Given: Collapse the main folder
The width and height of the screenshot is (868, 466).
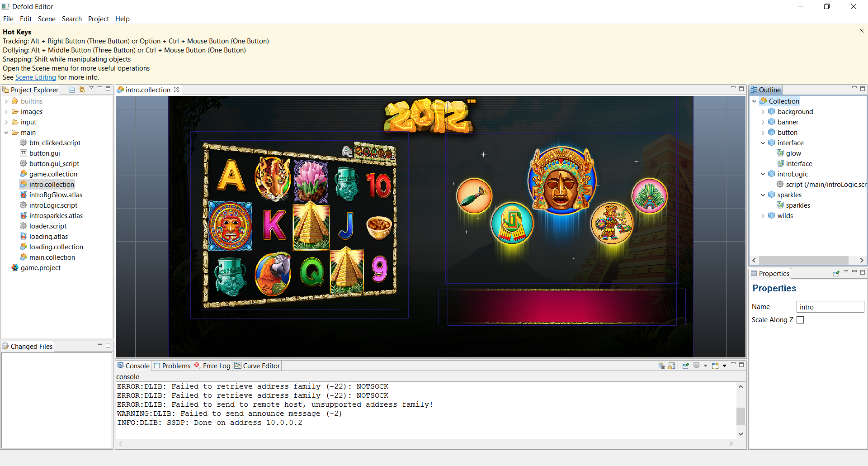Looking at the screenshot, I should pos(6,133).
